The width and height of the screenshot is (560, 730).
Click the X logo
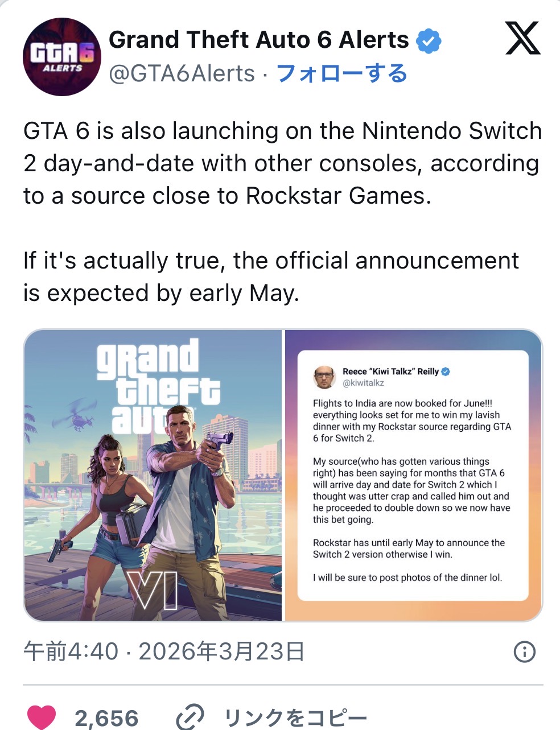522,40
